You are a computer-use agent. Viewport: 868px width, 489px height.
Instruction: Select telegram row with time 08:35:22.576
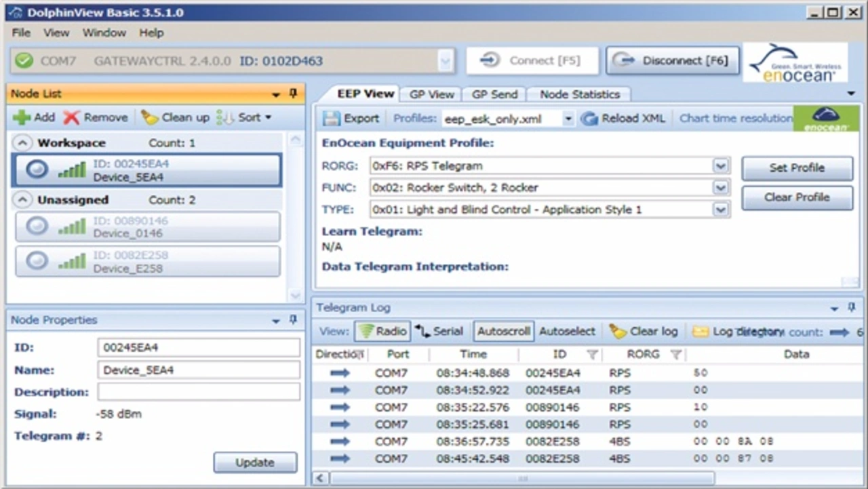point(588,408)
